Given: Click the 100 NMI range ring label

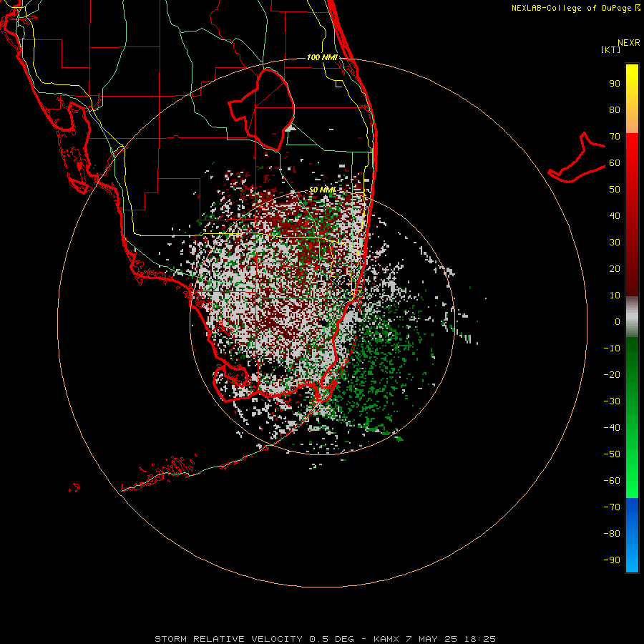Looking at the screenshot, I should pyautogui.click(x=323, y=57).
